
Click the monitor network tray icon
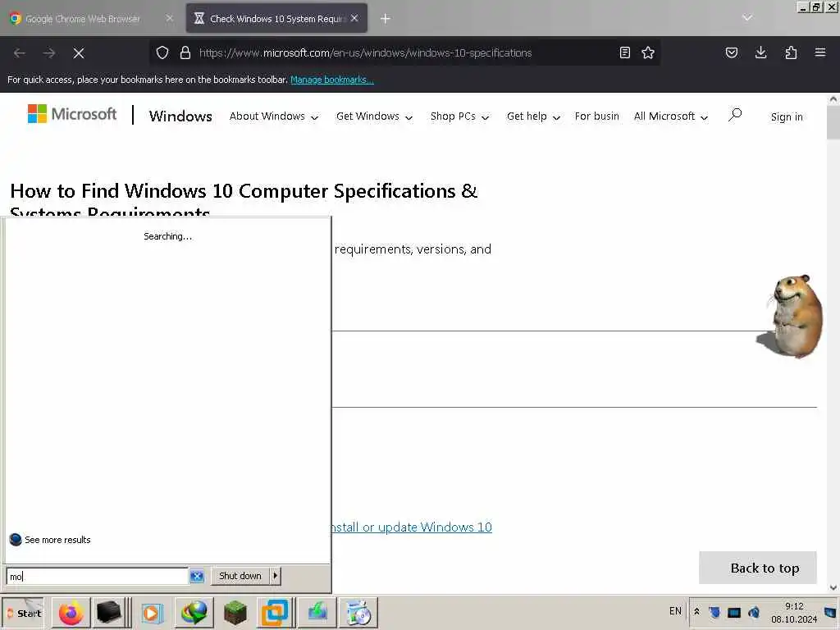point(734,612)
